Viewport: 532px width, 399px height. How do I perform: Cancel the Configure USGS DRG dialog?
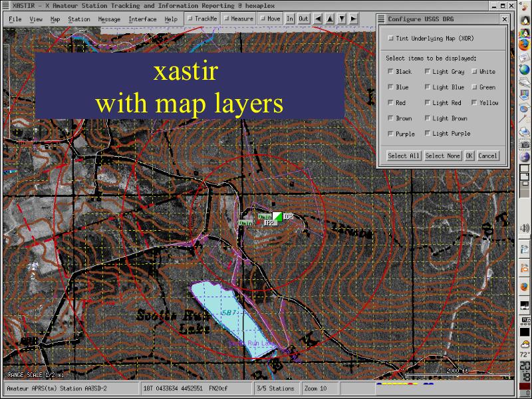(x=487, y=156)
